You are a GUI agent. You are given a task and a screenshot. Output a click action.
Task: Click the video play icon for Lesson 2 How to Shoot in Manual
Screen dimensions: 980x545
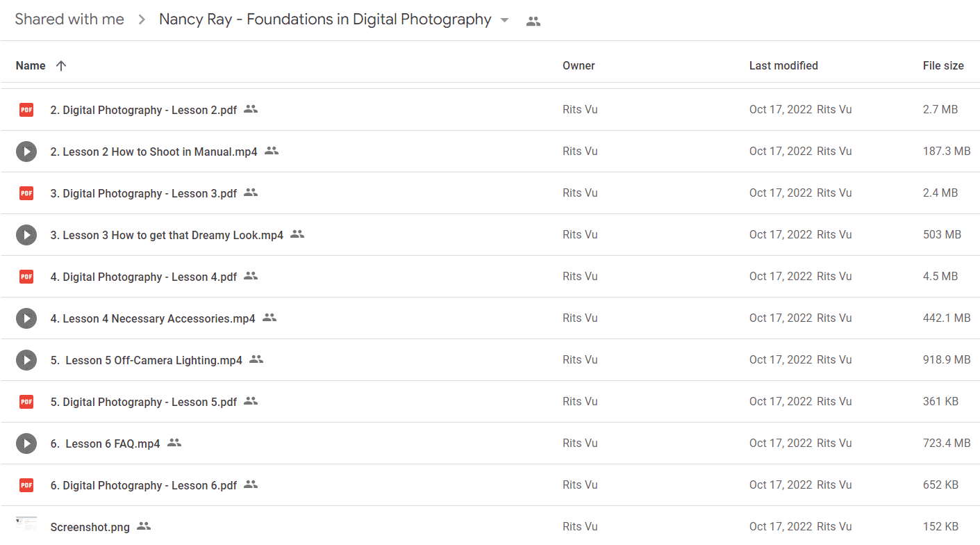coord(26,152)
